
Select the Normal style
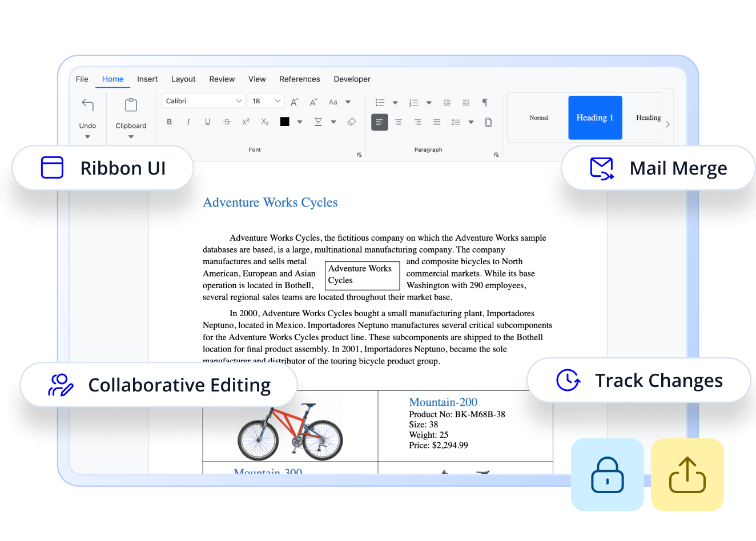coord(538,118)
